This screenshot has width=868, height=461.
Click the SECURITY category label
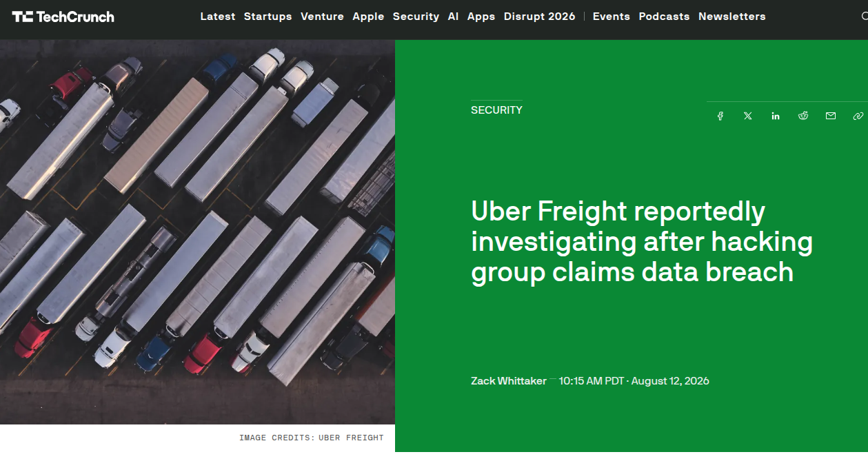click(496, 110)
